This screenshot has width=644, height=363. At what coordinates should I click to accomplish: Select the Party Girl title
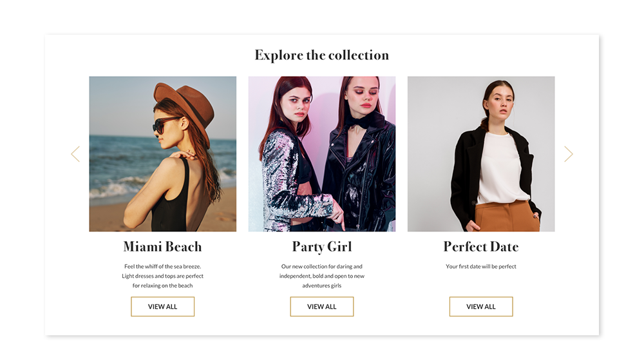(x=322, y=247)
